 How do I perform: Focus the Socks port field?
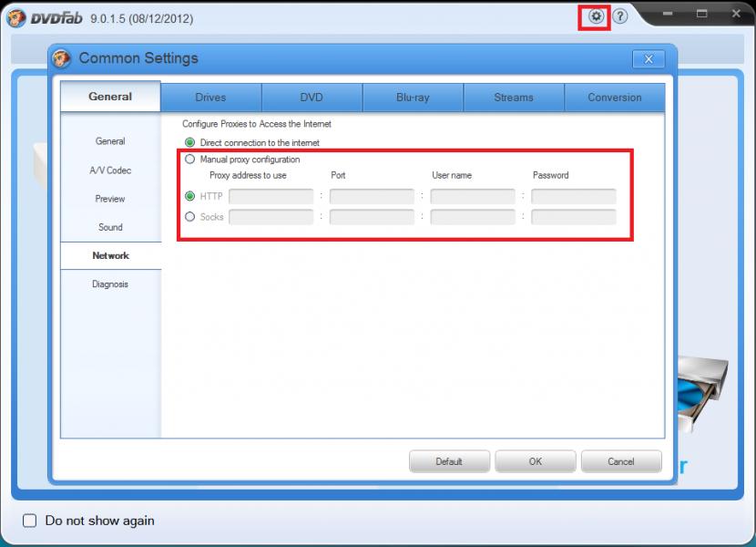tap(372, 217)
